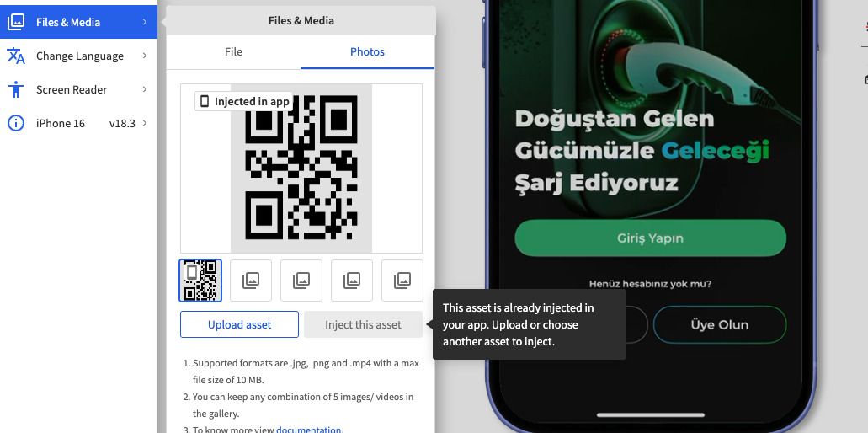Tap Henüz hesabınız yok mu? text
Screen dimensions: 868x433
(x=651, y=284)
